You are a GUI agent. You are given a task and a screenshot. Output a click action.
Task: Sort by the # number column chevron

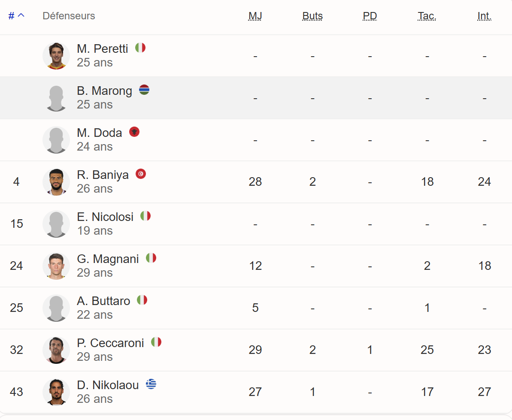click(x=21, y=15)
